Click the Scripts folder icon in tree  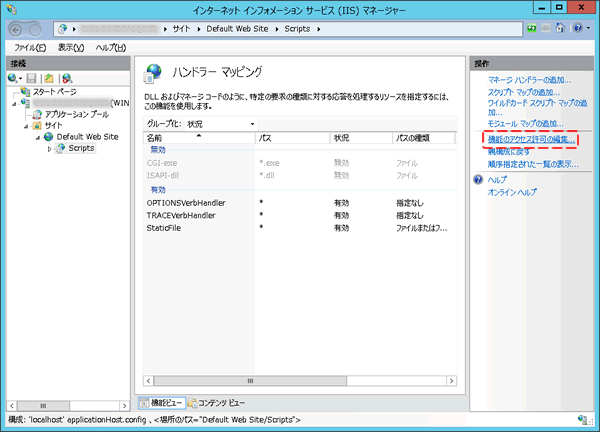pos(60,148)
